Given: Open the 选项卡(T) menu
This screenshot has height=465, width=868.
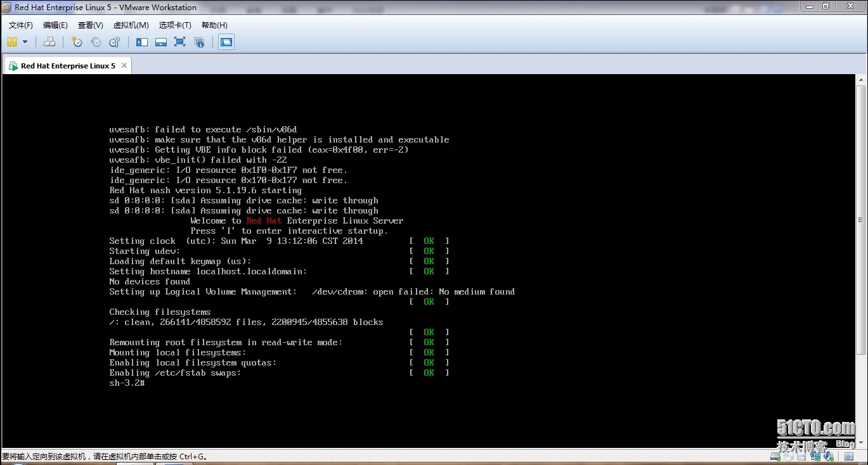Looking at the screenshot, I should [x=175, y=25].
